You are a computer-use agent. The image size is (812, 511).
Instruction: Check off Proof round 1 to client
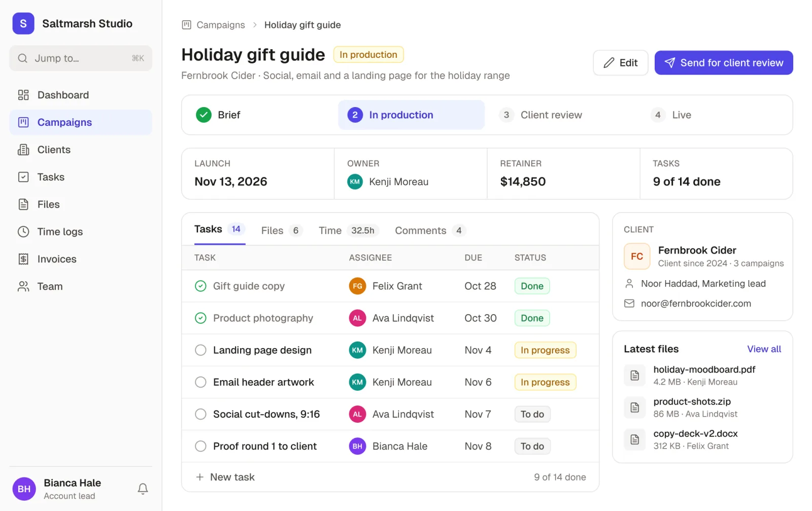point(200,446)
